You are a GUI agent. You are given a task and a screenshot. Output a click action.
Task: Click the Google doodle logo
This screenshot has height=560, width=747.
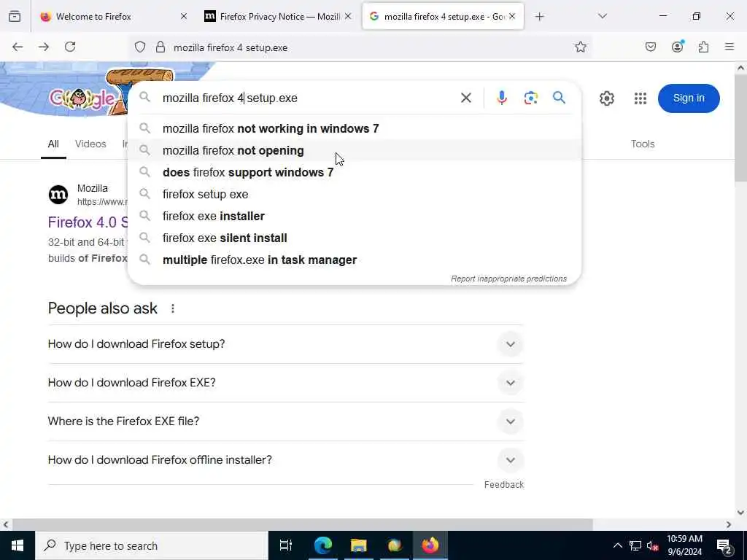82,98
